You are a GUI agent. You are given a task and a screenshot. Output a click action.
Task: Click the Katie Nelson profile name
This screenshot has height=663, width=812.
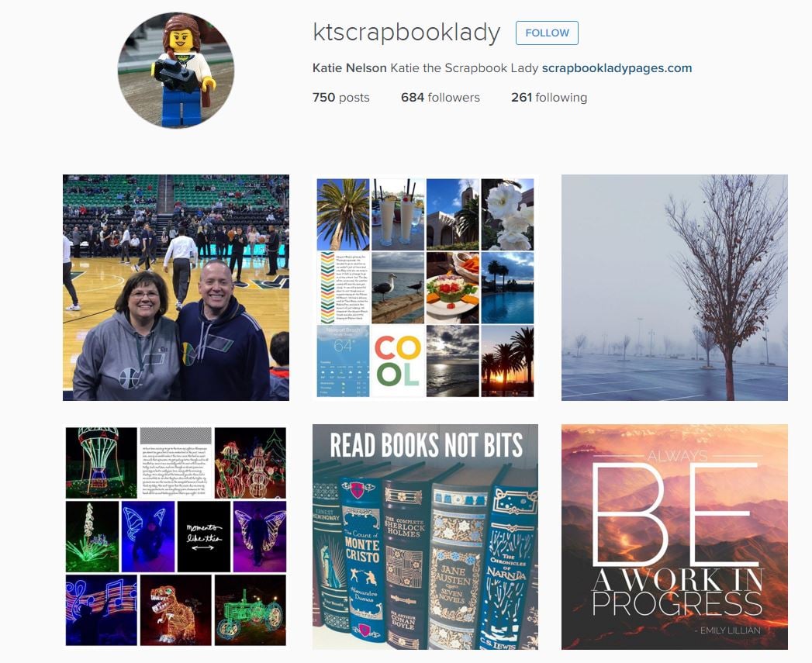350,68
